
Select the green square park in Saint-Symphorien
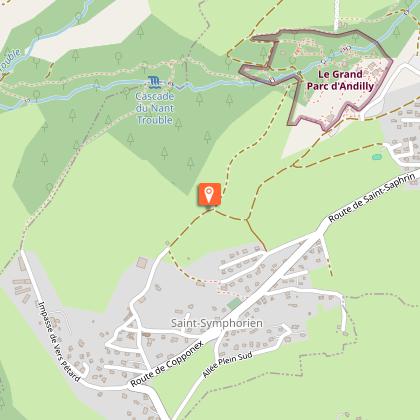point(234,303)
